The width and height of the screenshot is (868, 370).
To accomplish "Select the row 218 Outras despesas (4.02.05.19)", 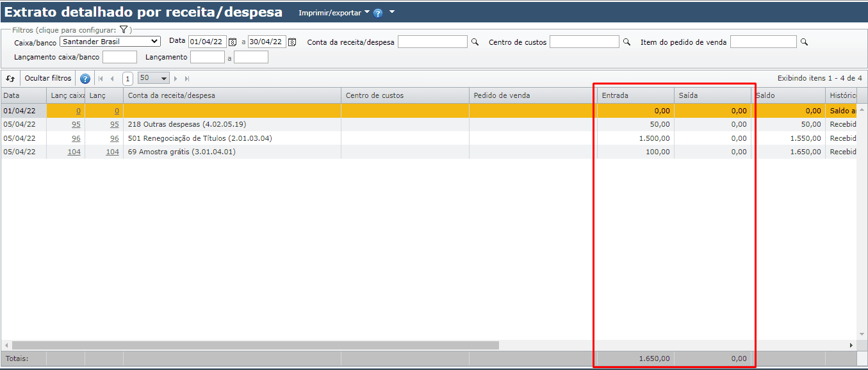I will 429,124.
